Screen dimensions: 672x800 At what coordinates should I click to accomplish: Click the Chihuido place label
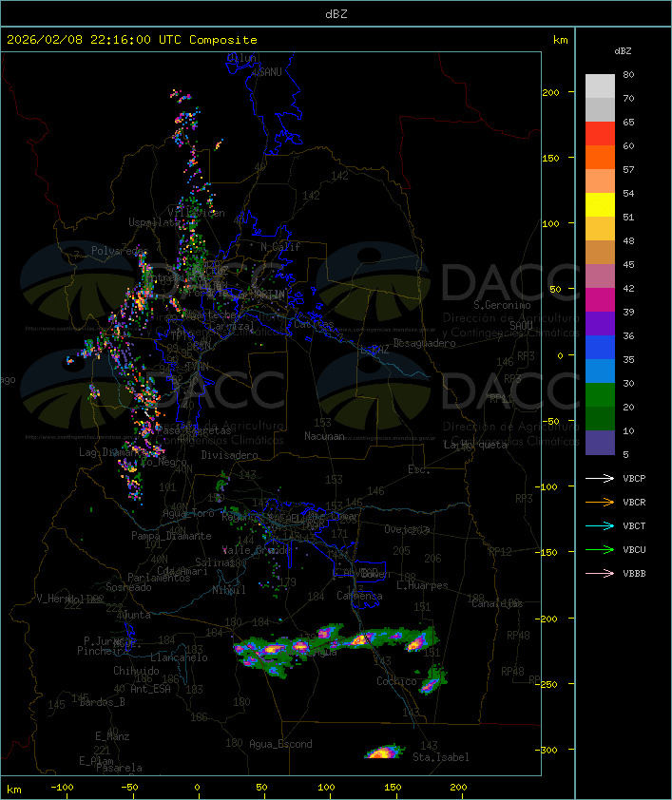[136, 671]
